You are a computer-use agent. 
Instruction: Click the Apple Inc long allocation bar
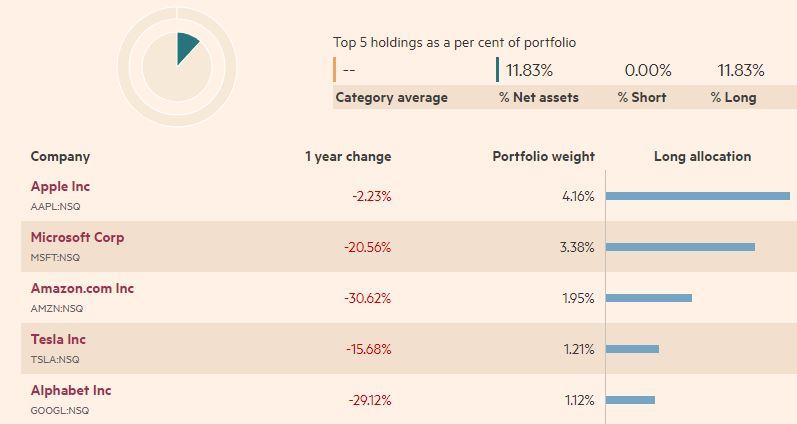[x=697, y=196]
